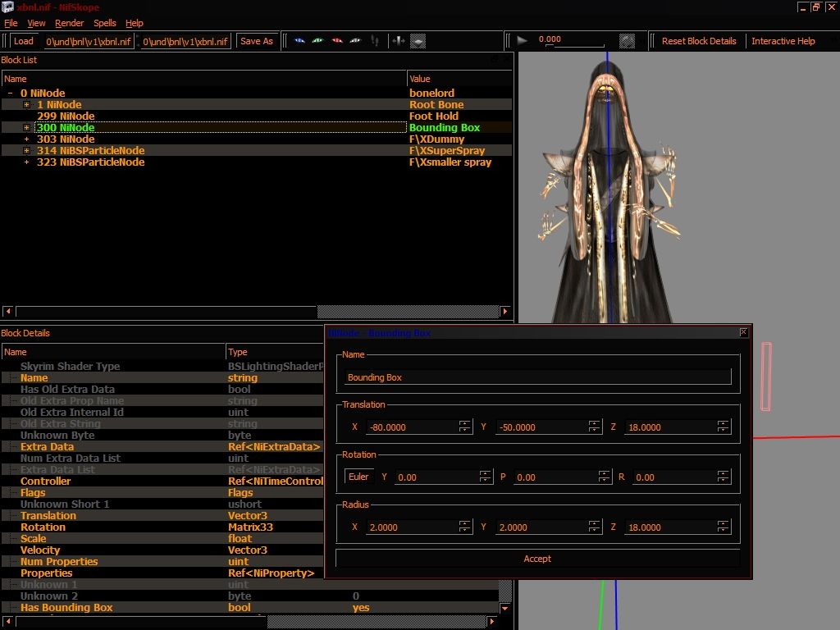Expand the 303 NiNode branch
The image size is (840, 630).
26,139
